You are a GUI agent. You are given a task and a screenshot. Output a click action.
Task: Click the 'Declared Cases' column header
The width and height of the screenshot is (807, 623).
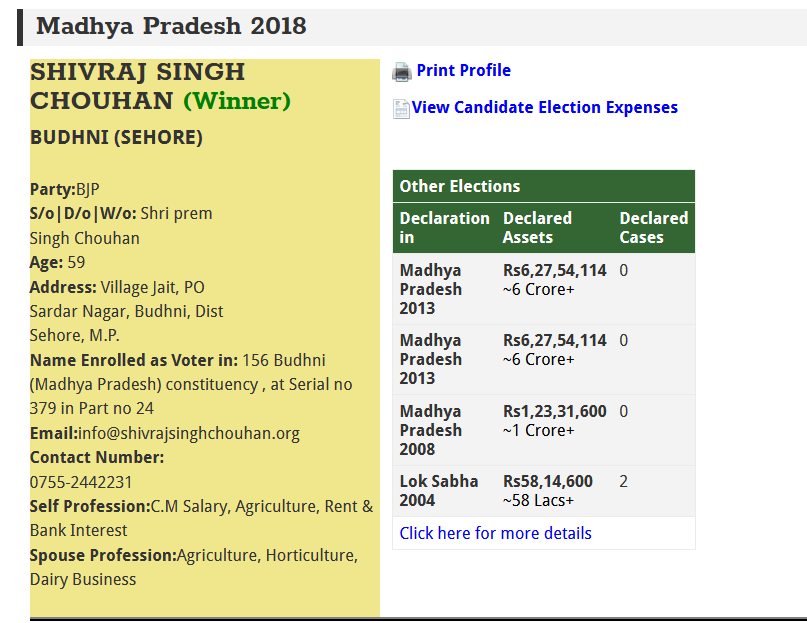pyautogui.click(x=653, y=227)
